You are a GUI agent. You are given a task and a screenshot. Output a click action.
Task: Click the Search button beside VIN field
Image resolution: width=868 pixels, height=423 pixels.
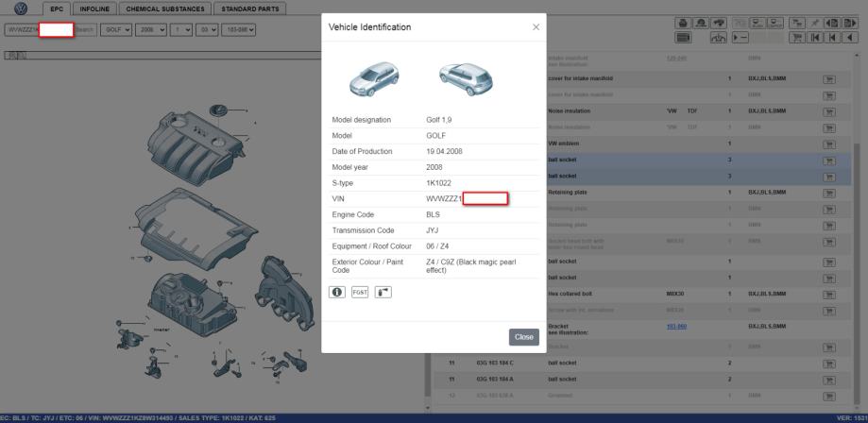click(85, 30)
